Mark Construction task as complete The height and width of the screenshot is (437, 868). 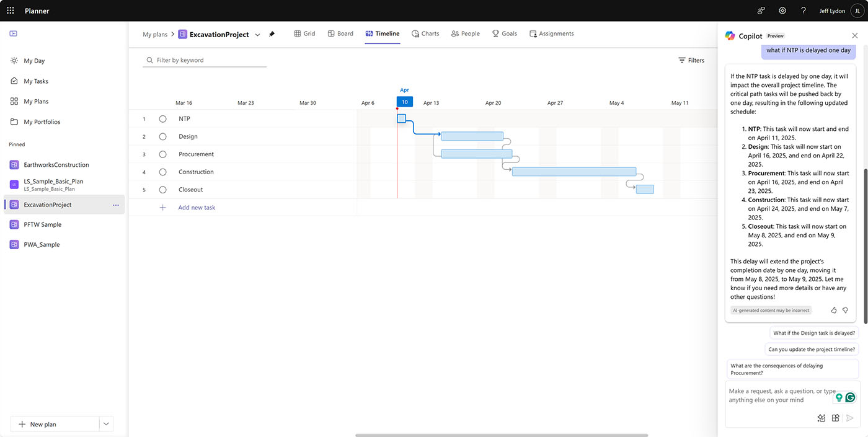coord(163,172)
